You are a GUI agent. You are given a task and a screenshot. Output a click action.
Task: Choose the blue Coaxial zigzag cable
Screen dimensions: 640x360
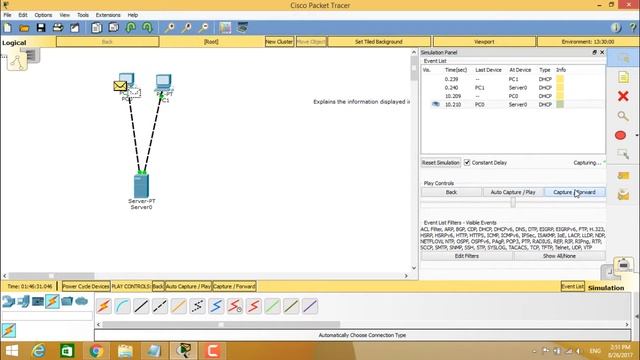(x=216, y=306)
